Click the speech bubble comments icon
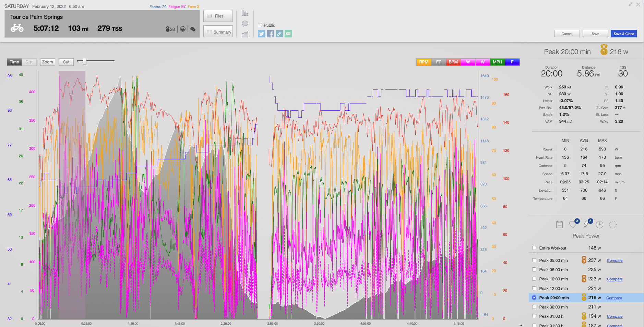 click(x=245, y=24)
